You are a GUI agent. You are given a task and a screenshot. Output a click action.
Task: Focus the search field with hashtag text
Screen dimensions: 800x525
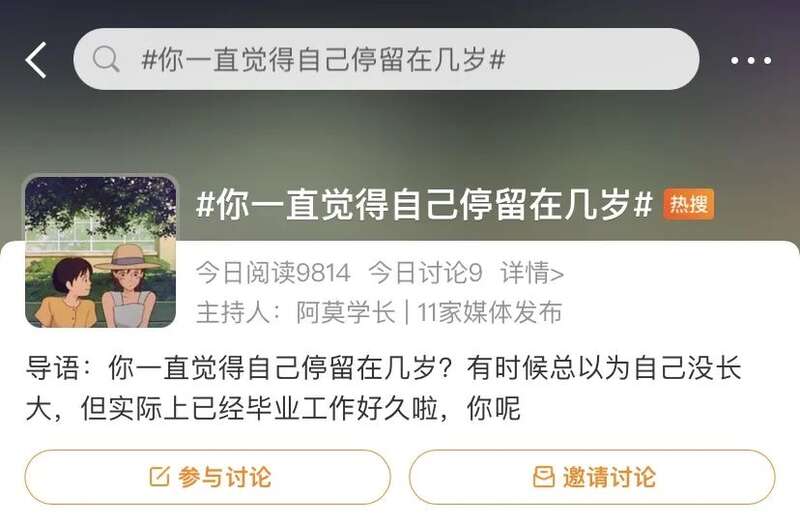[x=386, y=59]
